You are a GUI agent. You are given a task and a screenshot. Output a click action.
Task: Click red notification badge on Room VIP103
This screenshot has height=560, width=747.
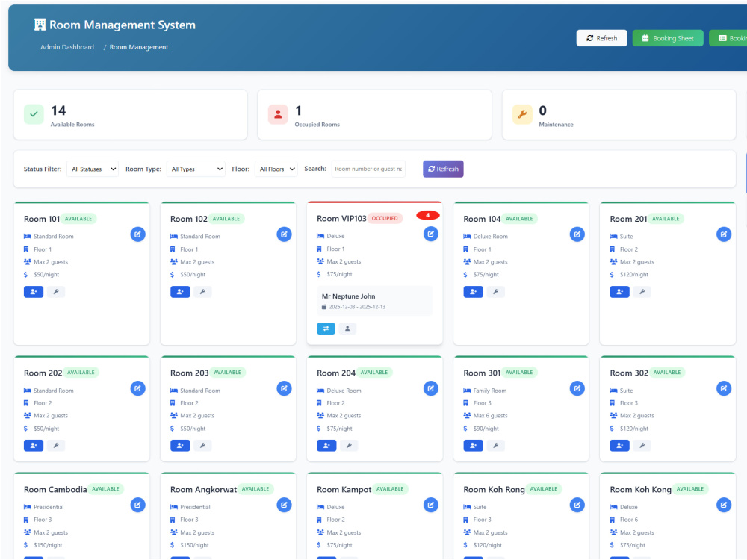click(428, 215)
